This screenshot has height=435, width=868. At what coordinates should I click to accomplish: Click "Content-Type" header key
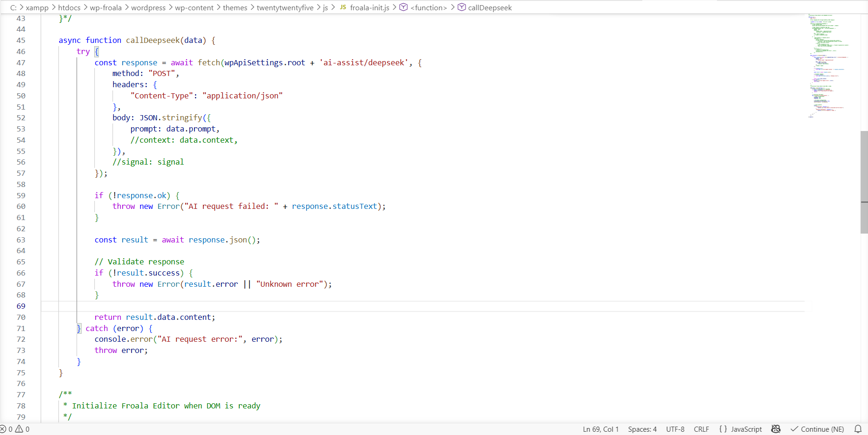[162, 96]
